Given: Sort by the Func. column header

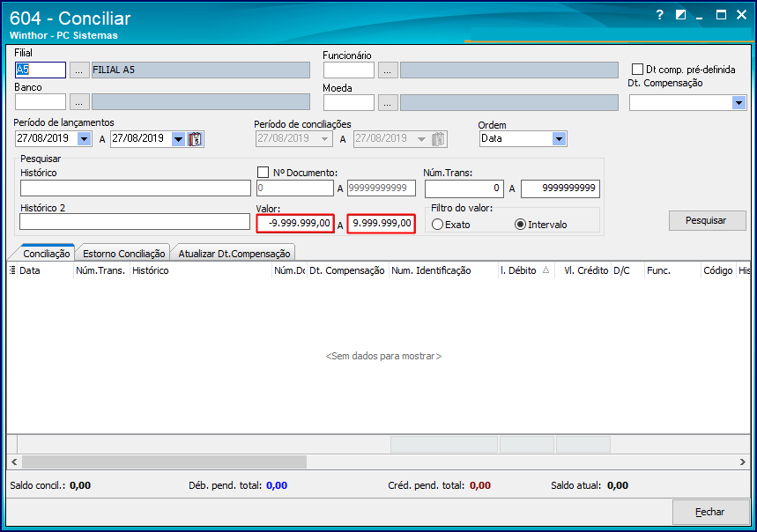Looking at the screenshot, I should coord(672,270).
